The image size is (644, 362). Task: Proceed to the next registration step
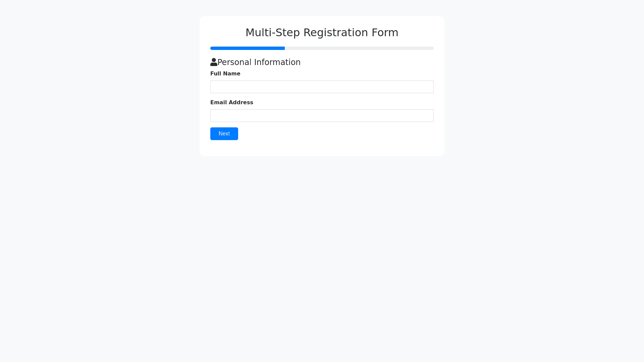pos(224,134)
